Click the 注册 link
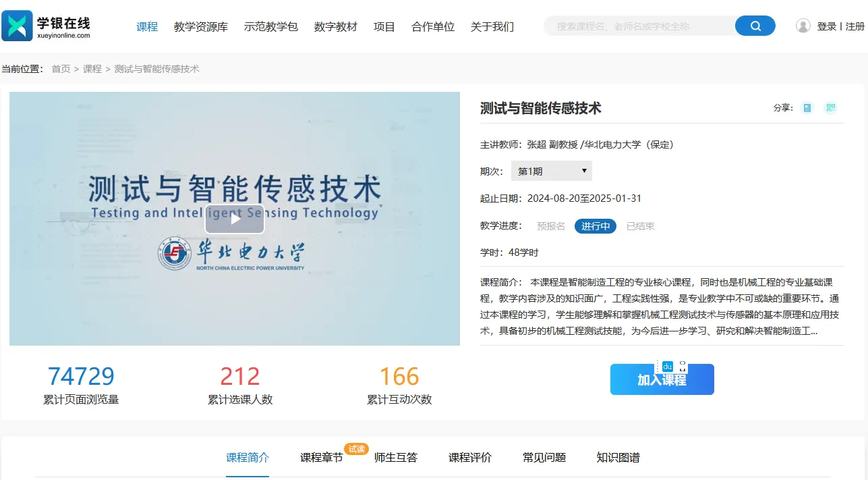This screenshot has width=868, height=480. pyautogui.click(x=855, y=26)
